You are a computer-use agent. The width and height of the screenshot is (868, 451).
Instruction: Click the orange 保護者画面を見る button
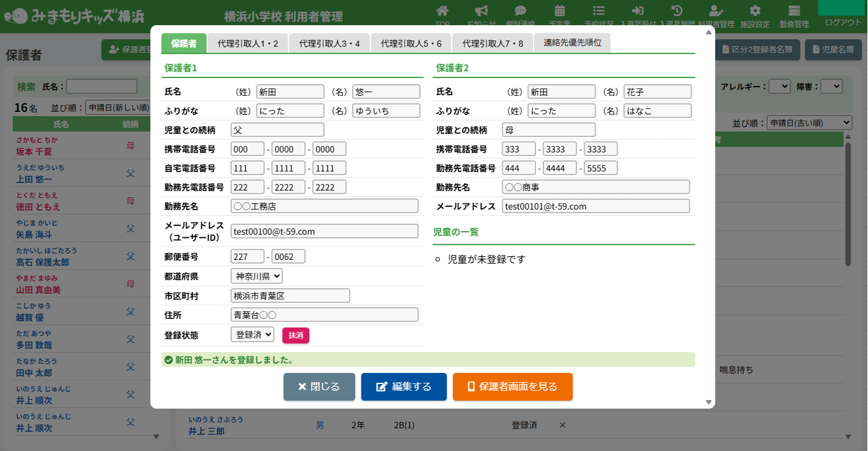(x=513, y=387)
